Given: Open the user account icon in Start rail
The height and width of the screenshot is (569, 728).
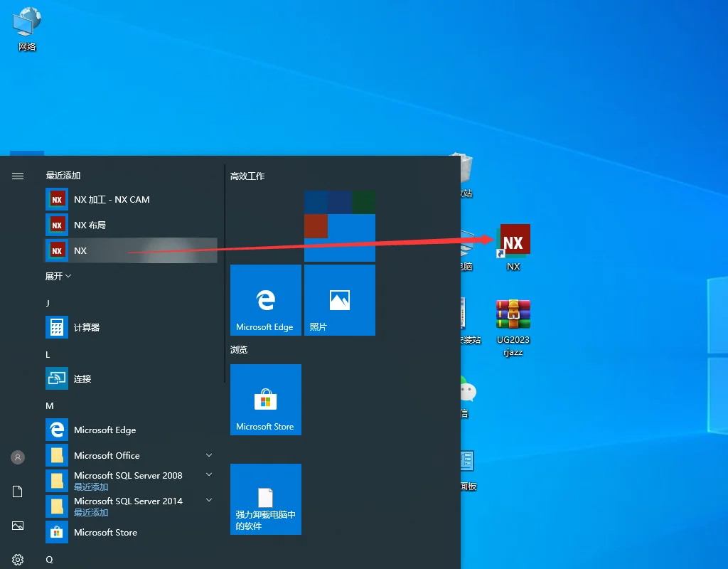Looking at the screenshot, I should coord(18,457).
